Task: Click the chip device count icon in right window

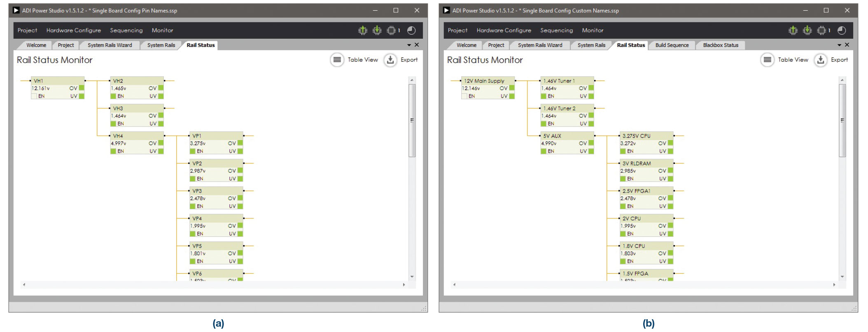Action: tap(821, 30)
